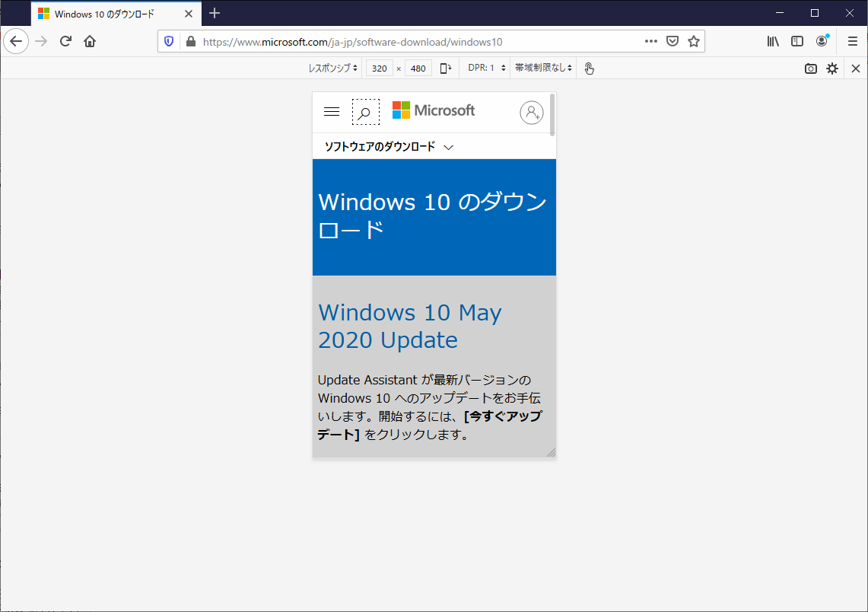This screenshot has height=612, width=868.
Task: Close the Windows 10 のダウンロード tab
Action: (189, 14)
